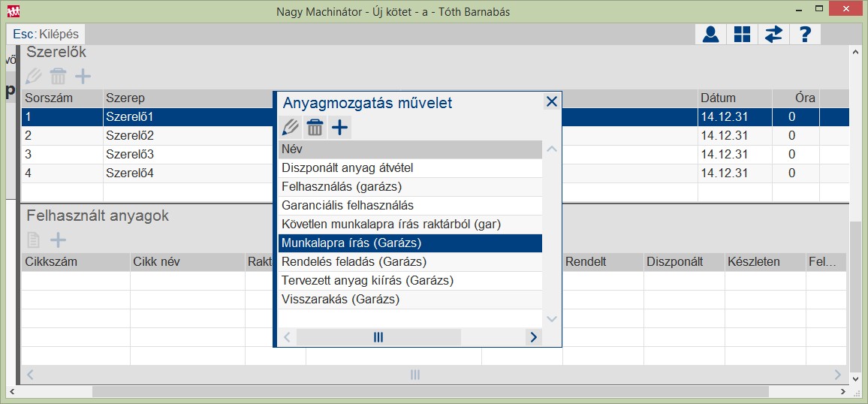Open help with the question mark icon
868x404 pixels.
click(805, 35)
